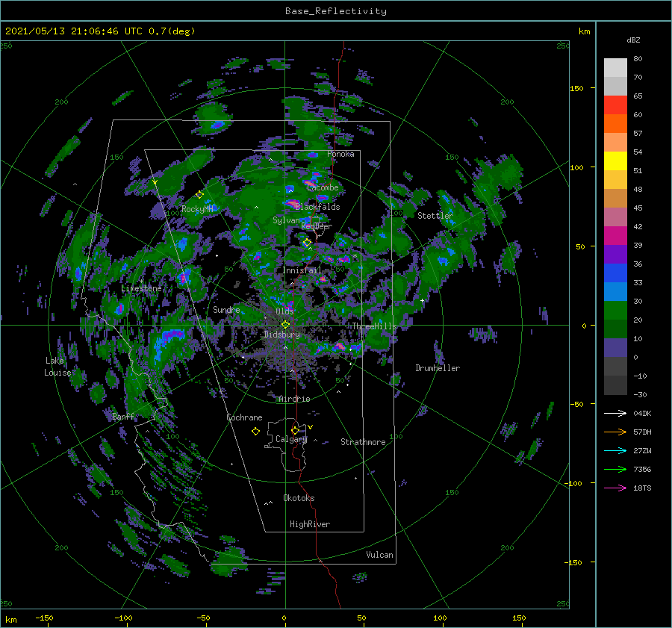Click the Sundre label
672x628 pixels.
pos(226,309)
